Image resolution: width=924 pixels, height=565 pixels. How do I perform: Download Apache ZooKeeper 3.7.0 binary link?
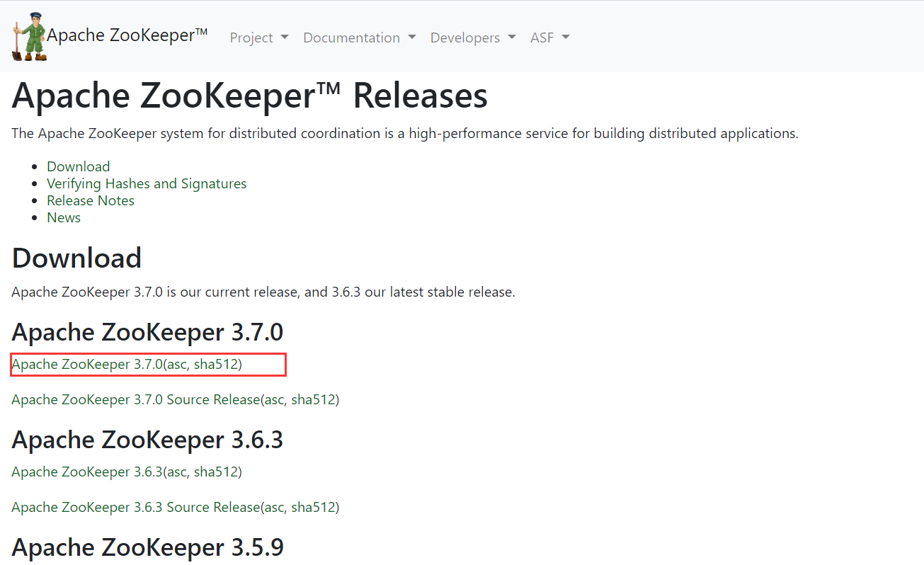pos(87,365)
